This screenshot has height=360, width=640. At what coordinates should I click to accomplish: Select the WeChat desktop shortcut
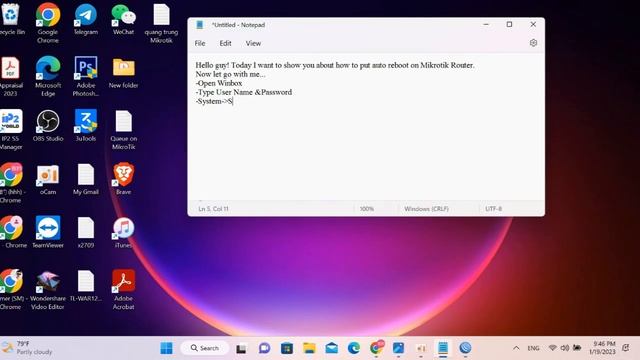(123, 19)
